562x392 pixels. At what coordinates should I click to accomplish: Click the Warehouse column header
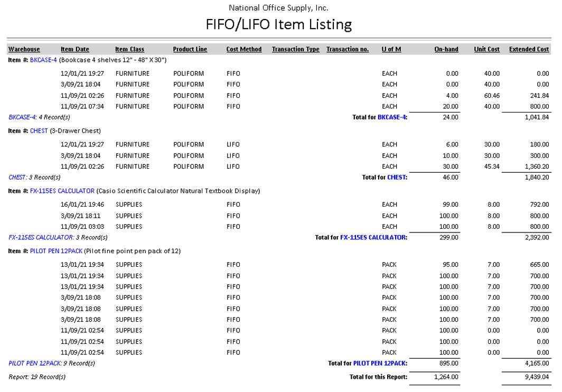click(x=24, y=50)
